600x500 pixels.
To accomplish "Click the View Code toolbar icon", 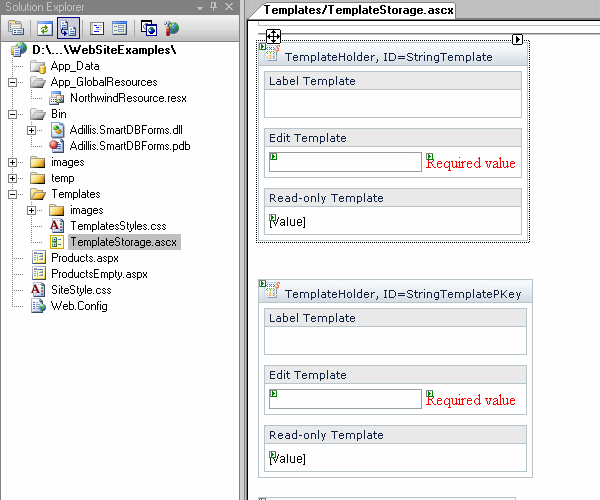I will click(x=97, y=28).
